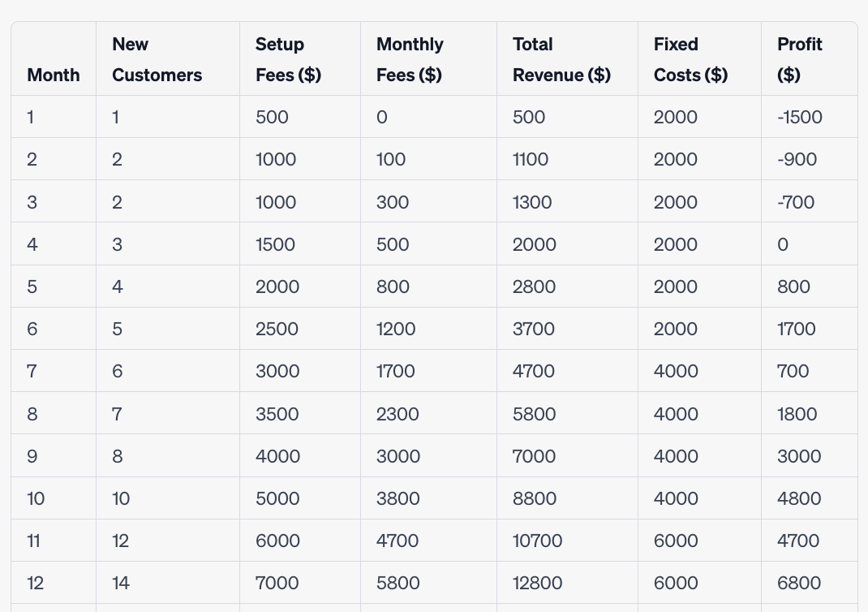Click the 3700 total revenue cell
Screen dimensions: 868x612
point(534,329)
